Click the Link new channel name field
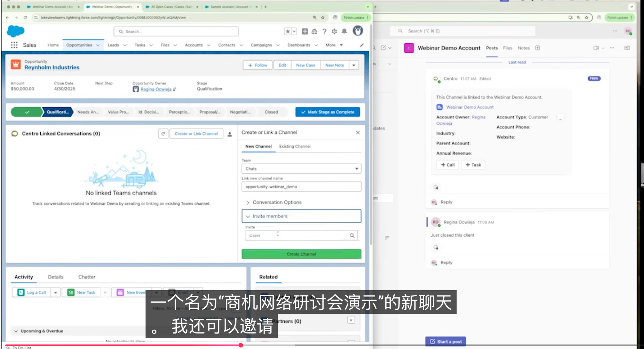644x349 pixels. (301, 187)
